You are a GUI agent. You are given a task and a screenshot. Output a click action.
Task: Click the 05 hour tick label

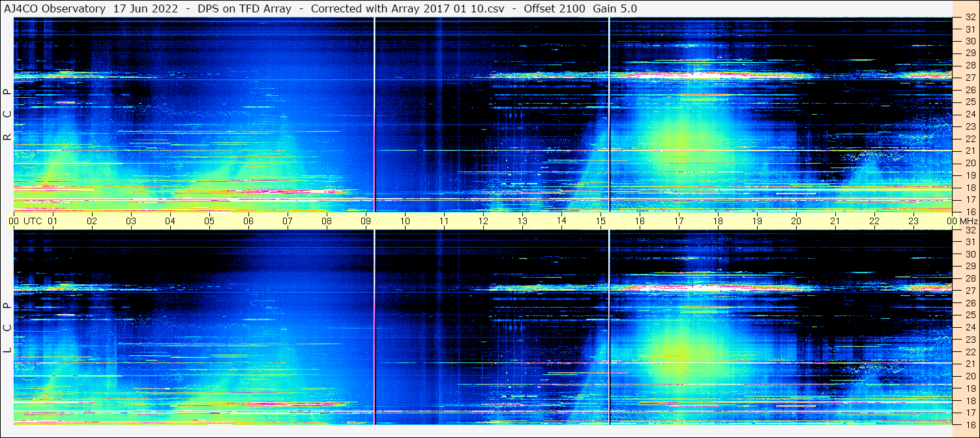click(x=209, y=221)
